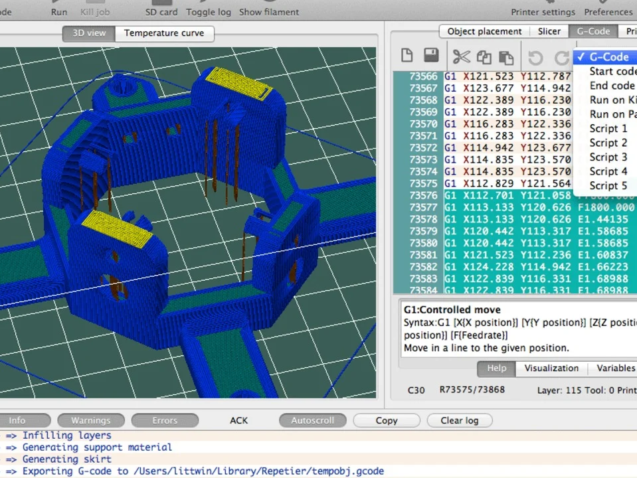
Task: Choose End code in the dropdown list
Action: click(609, 86)
